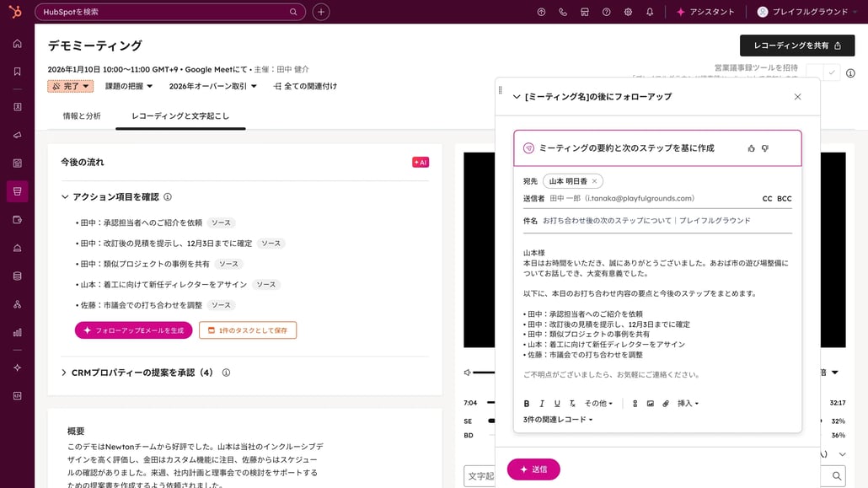Click the attachment paperclip icon

coord(666,404)
